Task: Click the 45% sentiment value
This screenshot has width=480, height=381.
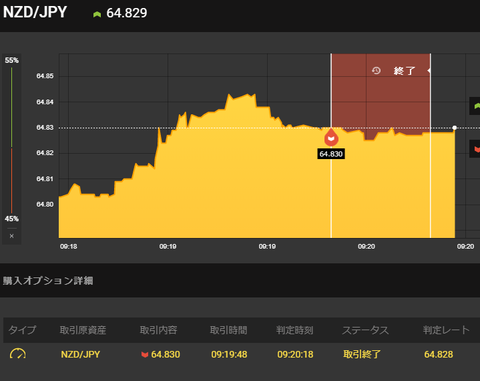Action: (12, 219)
